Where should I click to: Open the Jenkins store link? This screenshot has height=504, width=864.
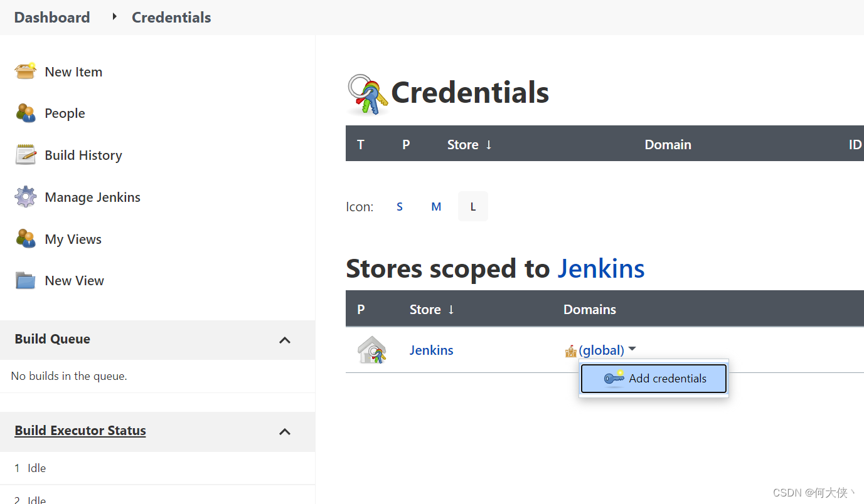(432, 350)
